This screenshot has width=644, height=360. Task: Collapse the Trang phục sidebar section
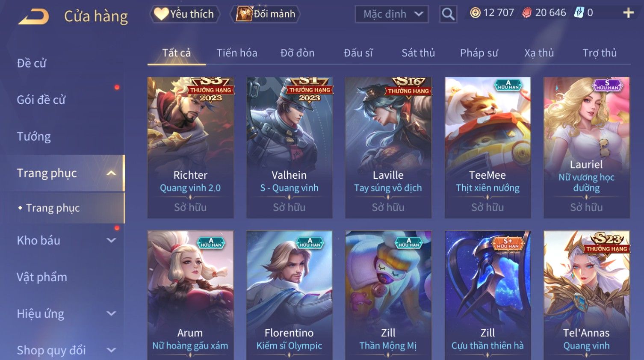(111, 173)
